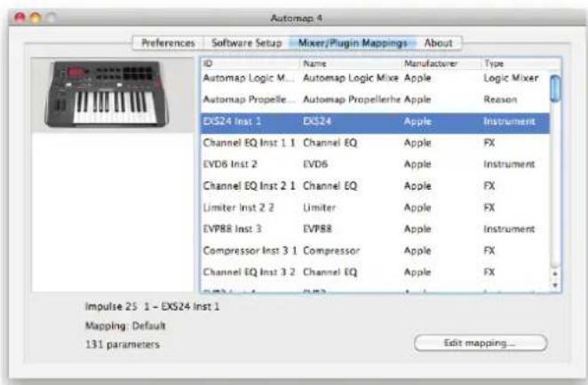Click the Impulse 25 1 – EXS24 Inst 1 label
Viewport: 588px width, 385px height.
(152, 307)
